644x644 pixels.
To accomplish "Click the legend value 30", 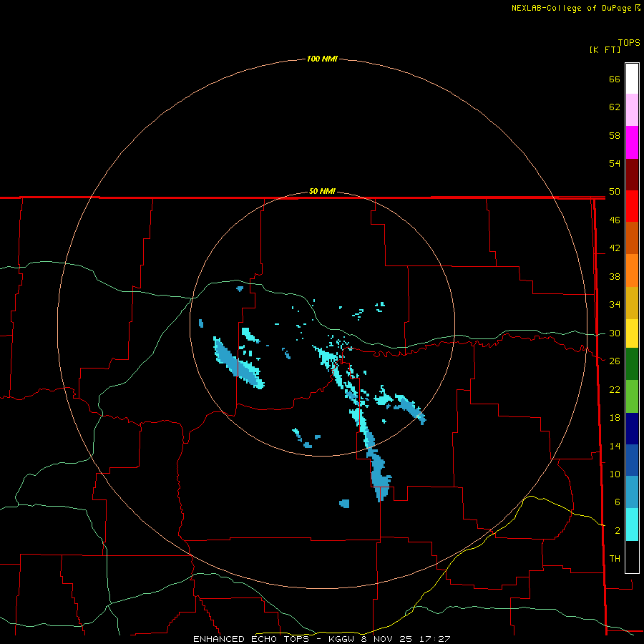I will tap(615, 333).
